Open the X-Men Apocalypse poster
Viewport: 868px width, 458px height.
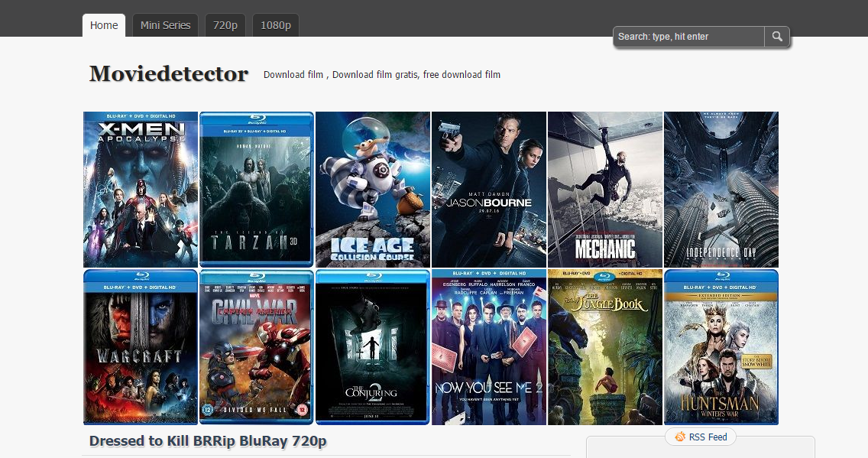point(141,190)
